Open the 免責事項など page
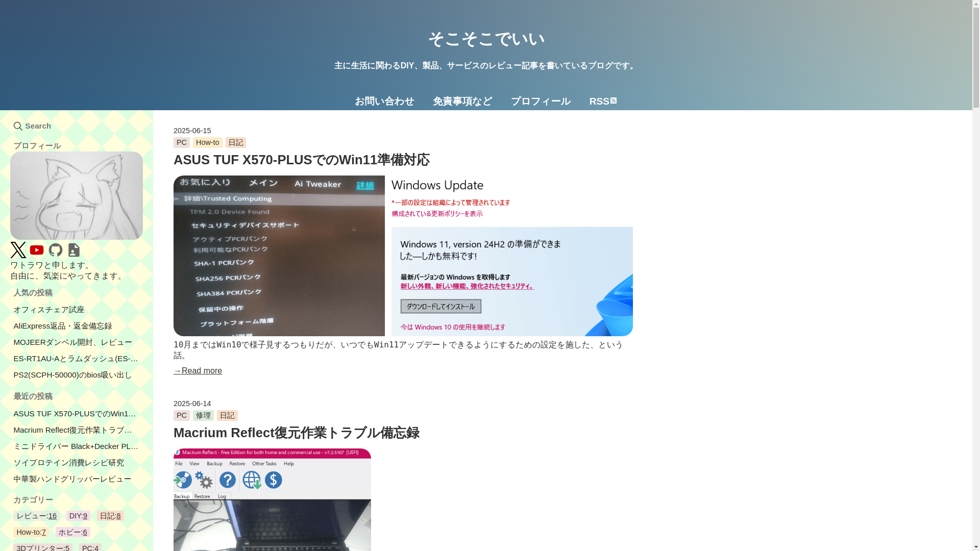The width and height of the screenshot is (980, 551). [462, 101]
